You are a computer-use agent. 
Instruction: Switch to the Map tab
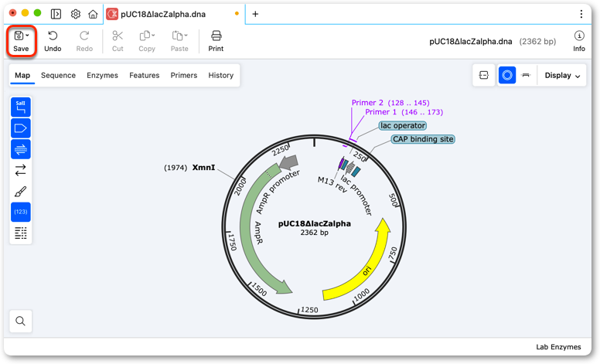(22, 75)
